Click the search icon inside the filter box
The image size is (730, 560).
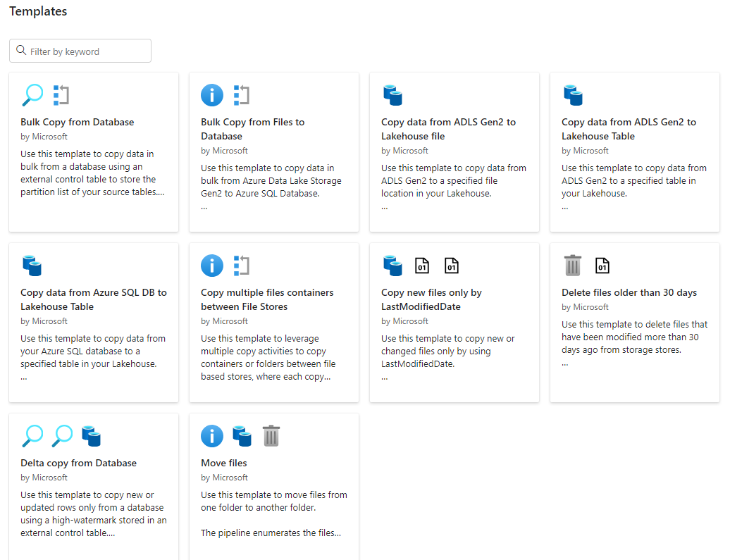pyautogui.click(x=20, y=50)
